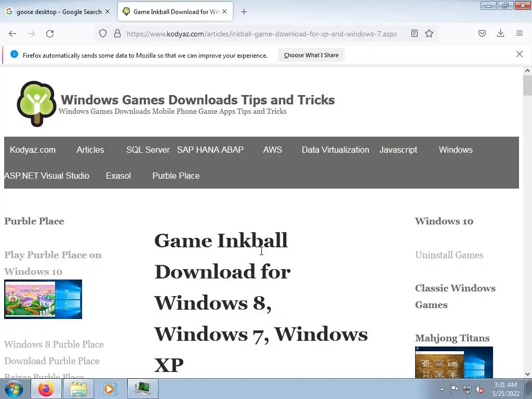This screenshot has width=532, height=399.
Task: Open Data Virtualization menu item
Action: (x=335, y=150)
